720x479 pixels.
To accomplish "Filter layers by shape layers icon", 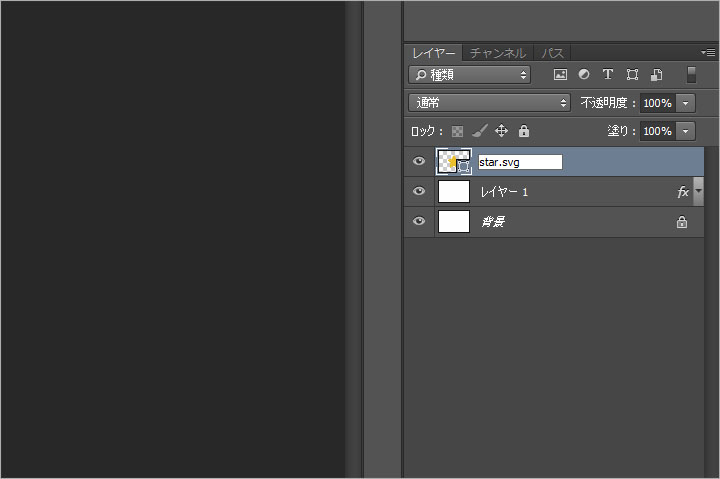I will [x=632, y=74].
